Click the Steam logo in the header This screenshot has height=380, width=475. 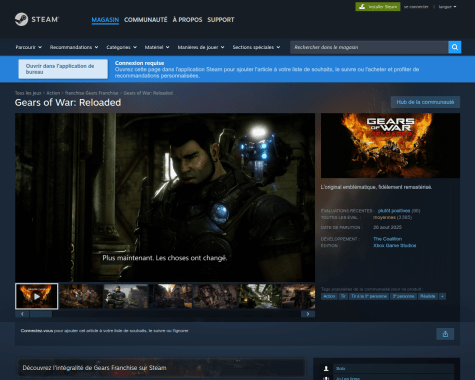point(37,19)
